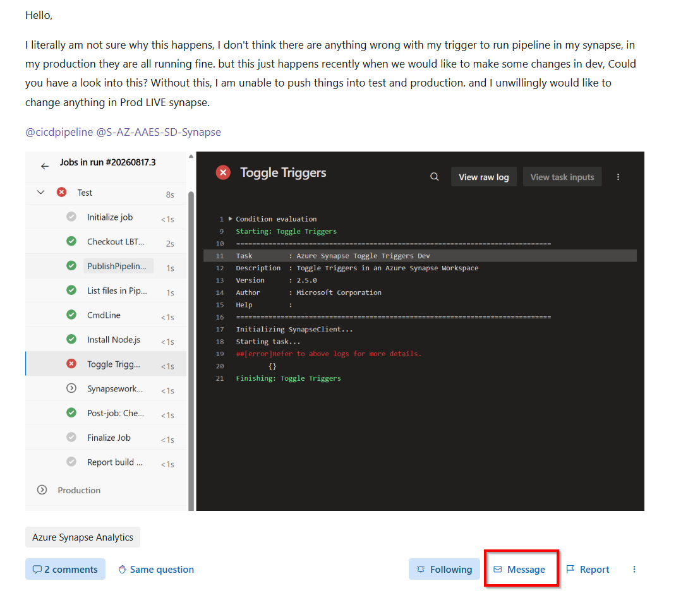Click the Jobs in run #20260817.3 heading

coord(107,162)
